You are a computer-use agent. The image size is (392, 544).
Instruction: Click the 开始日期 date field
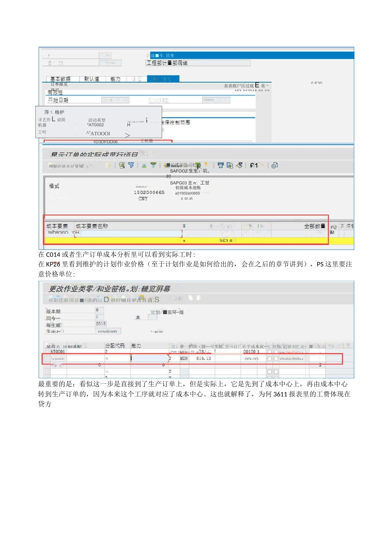[116, 100]
